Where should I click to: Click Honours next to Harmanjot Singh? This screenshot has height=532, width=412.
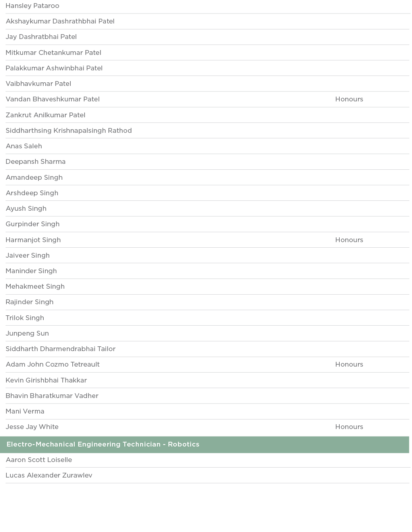coord(349,240)
